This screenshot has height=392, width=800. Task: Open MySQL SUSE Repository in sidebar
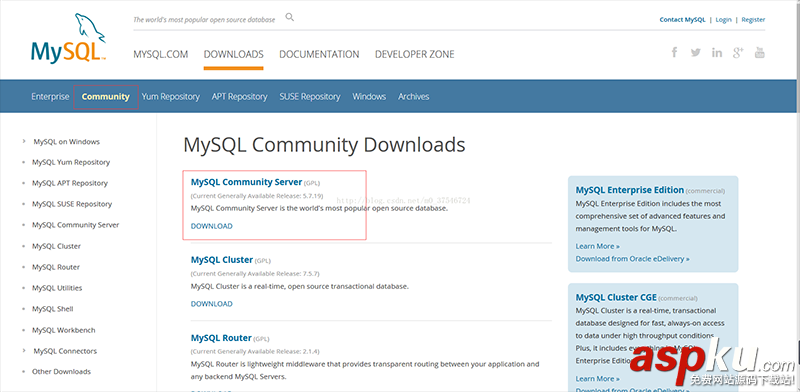pos(72,204)
